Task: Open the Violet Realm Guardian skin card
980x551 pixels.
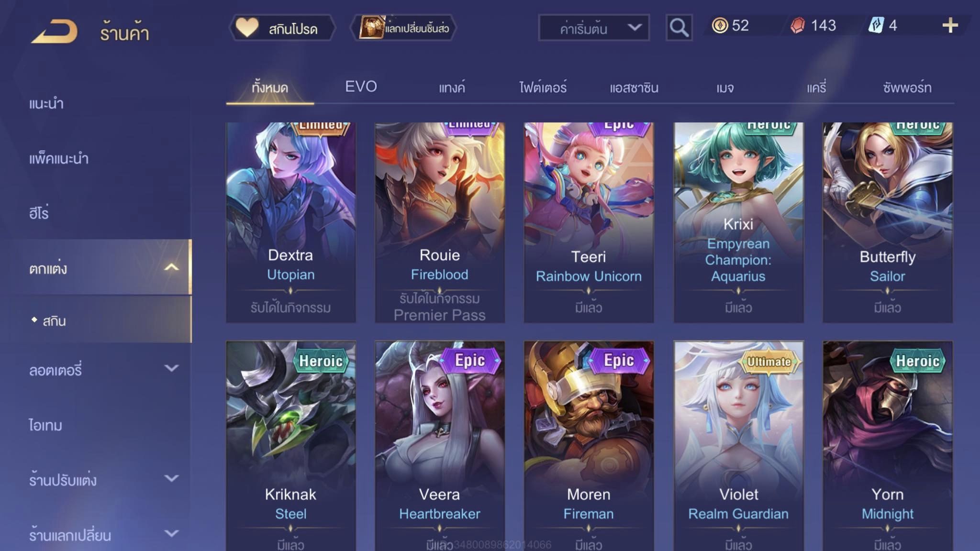Action: click(738, 446)
